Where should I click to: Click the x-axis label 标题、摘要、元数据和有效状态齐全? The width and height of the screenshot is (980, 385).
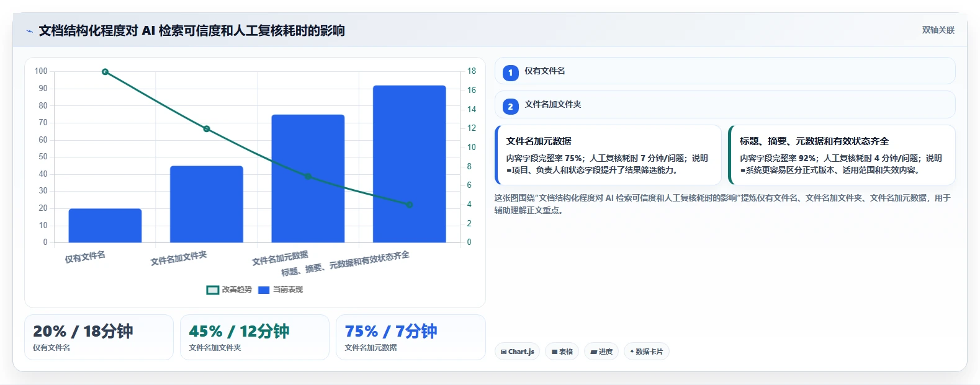click(x=345, y=264)
